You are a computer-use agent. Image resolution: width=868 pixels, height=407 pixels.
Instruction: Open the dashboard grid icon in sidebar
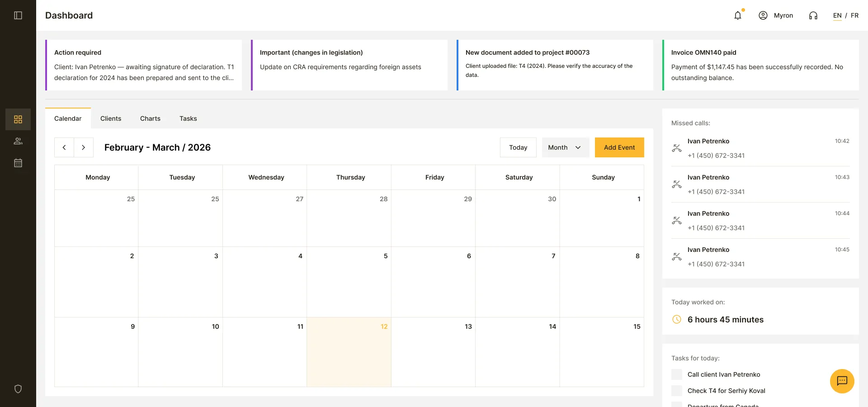click(18, 119)
